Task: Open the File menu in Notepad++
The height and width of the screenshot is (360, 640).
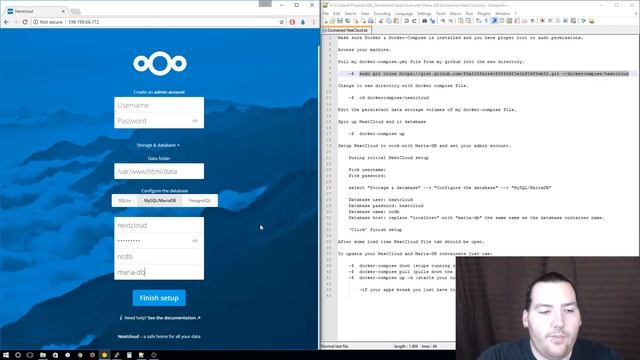Action: point(325,13)
